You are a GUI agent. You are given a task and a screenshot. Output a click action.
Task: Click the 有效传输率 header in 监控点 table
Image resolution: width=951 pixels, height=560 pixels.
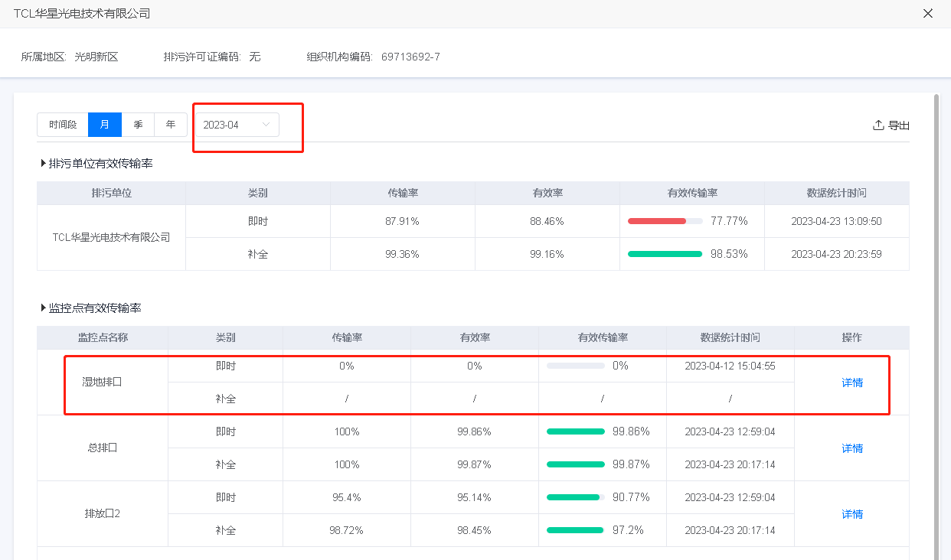603,337
